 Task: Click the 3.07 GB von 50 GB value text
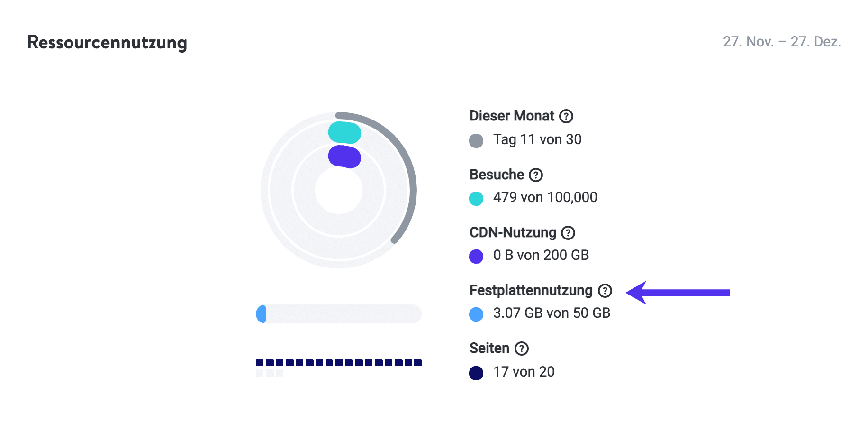552,313
